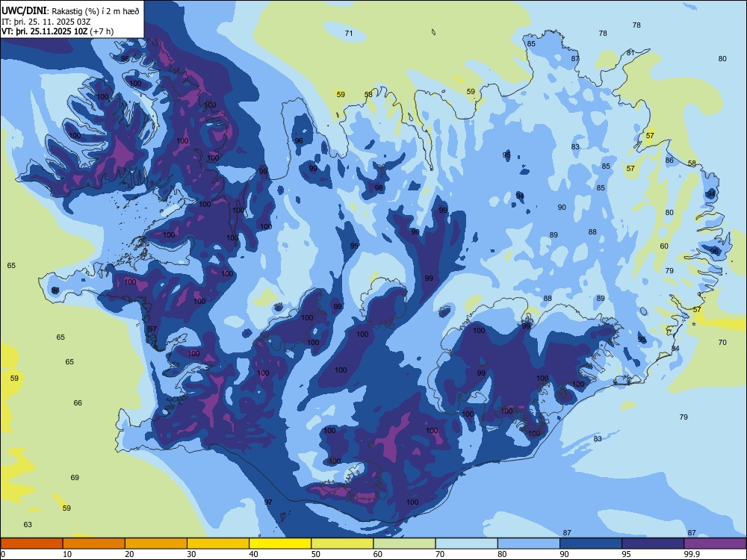Viewport: 747px width, 560px height.
Task: Click the 95–99.9 navy legend swatch
Action: click(653, 544)
